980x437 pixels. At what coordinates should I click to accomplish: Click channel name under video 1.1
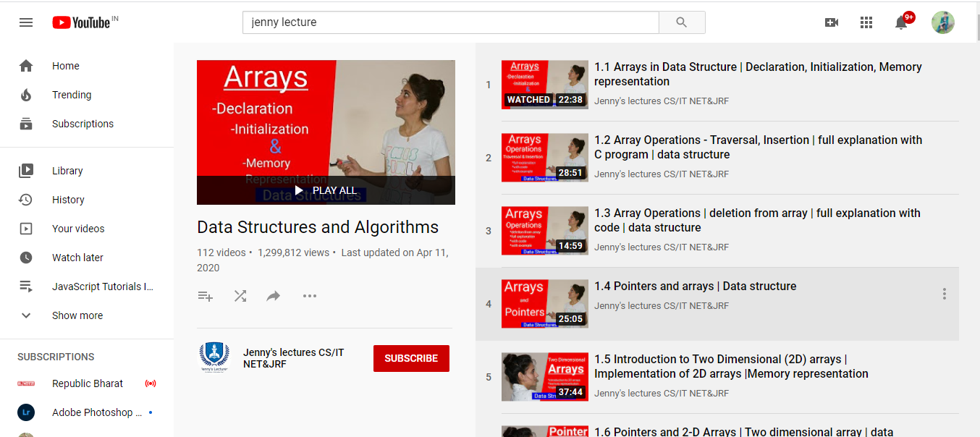coord(662,101)
